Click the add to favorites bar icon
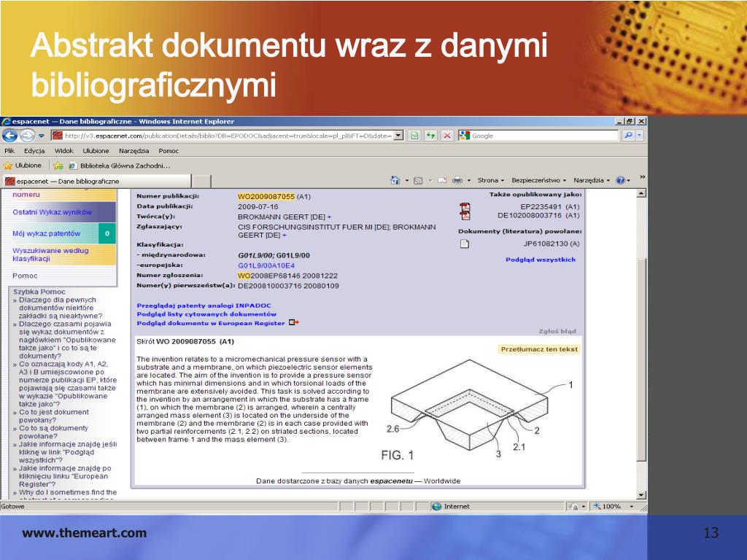747x560 pixels. [58, 166]
